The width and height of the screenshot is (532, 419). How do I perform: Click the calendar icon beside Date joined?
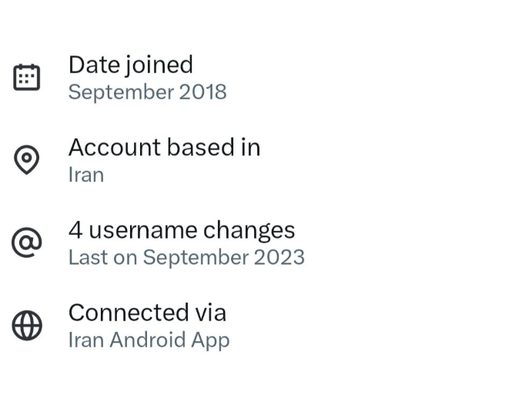coord(27,78)
